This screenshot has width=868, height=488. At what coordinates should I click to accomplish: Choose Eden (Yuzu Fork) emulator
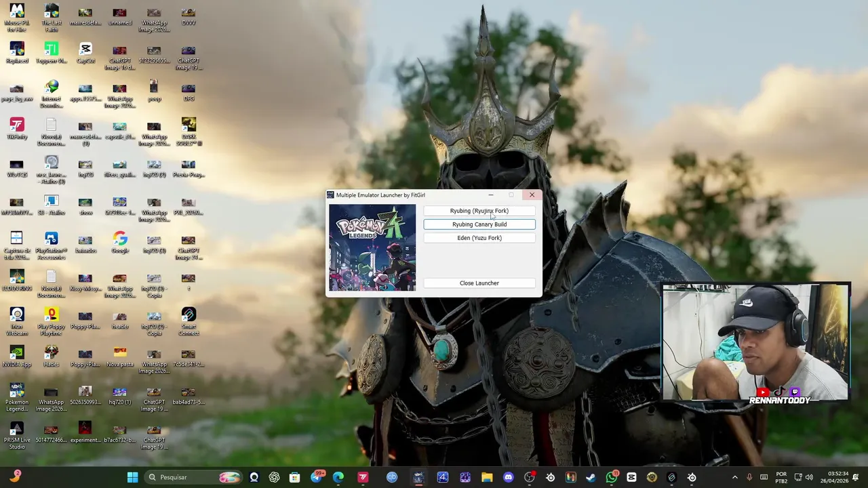point(479,238)
